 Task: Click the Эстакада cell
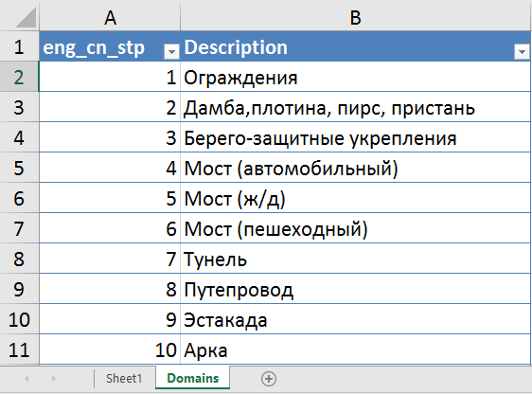click(355, 320)
